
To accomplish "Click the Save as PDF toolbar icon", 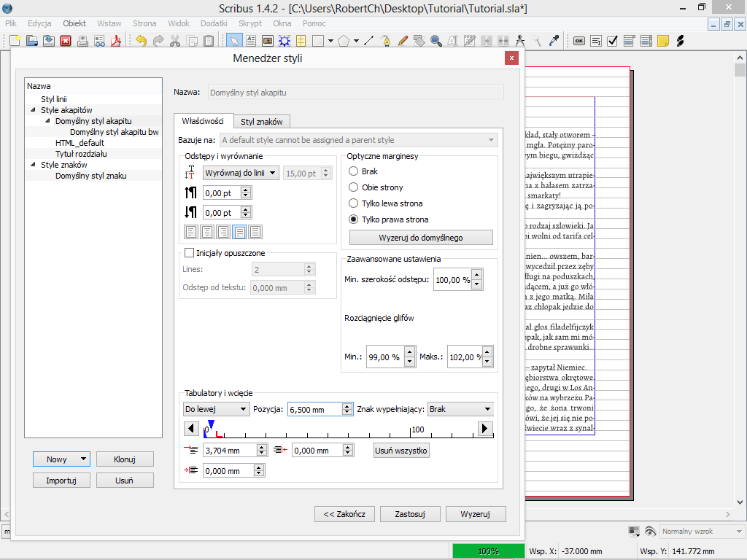I will [x=115, y=41].
